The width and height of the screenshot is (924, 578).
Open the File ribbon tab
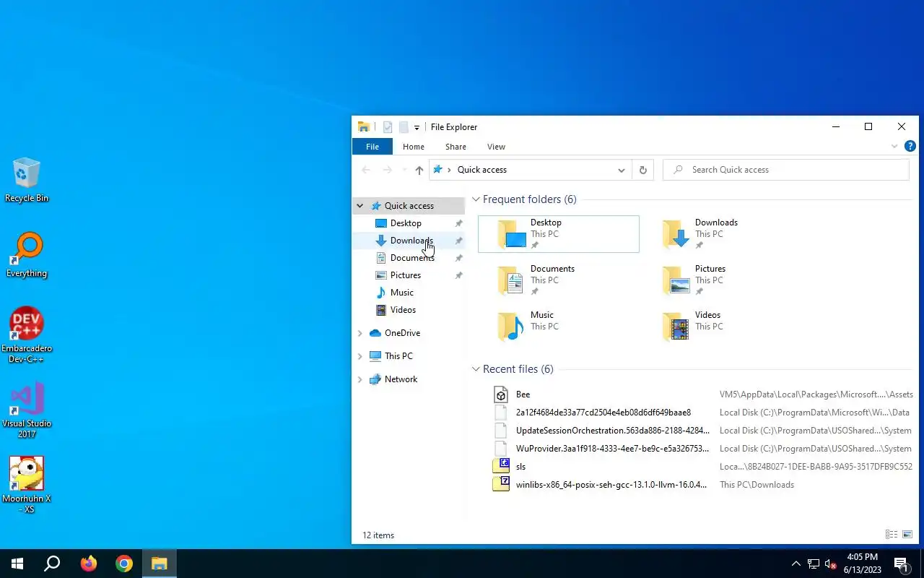tap(372, 147)
